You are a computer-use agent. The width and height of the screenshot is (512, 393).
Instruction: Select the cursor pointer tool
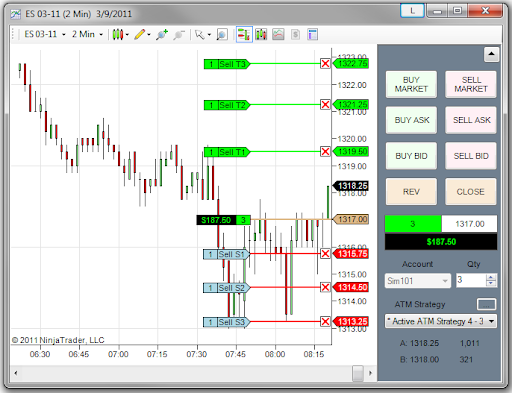tap(200, 34)
